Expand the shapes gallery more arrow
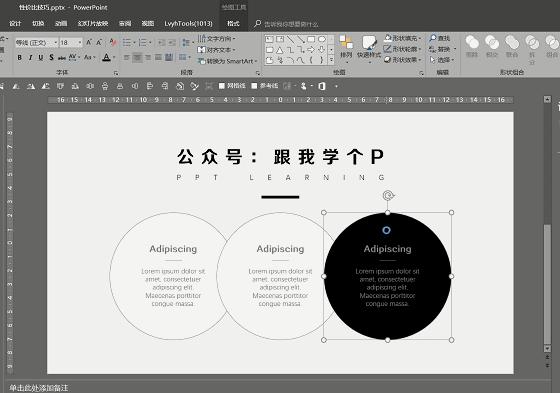 tap(331, 60)
